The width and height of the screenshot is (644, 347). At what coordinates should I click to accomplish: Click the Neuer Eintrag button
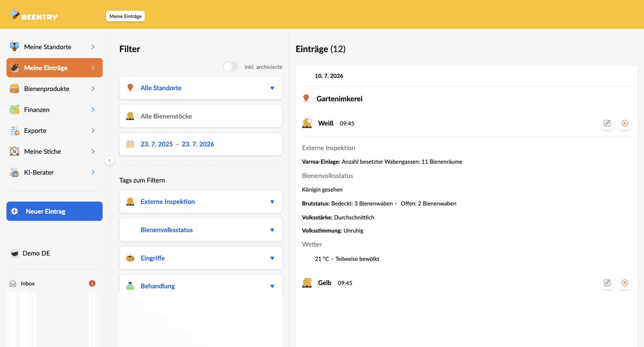click(55, 211)
